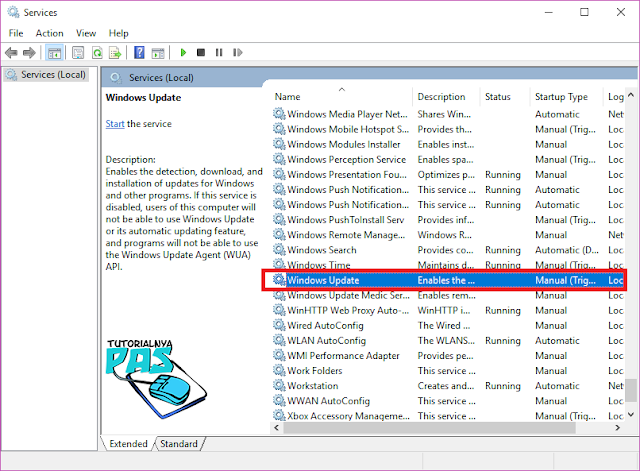
Task: Click gear icon of Windows Update row
Action: tap(279, 280)
